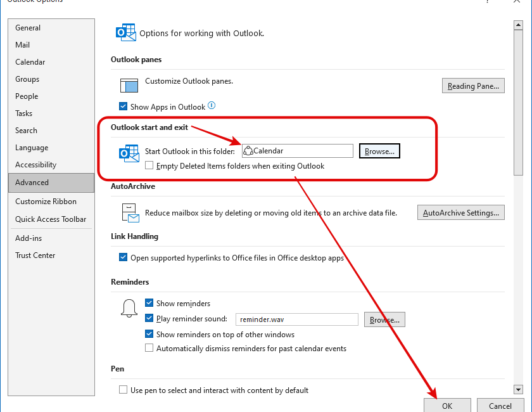The image size is (532, 412).
Task: Select the Add-ins category
Action: pyautogui.click(x=51, y=238)
